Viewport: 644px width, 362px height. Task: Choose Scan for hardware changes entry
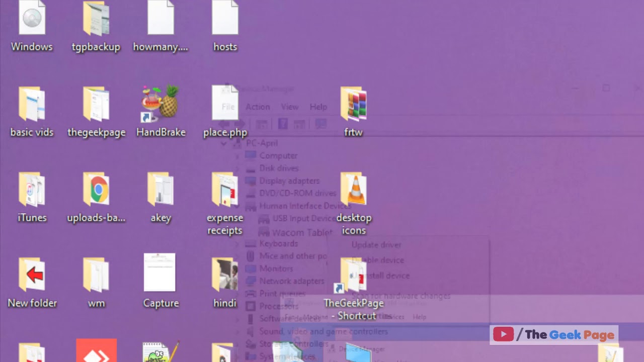[401, 296]
